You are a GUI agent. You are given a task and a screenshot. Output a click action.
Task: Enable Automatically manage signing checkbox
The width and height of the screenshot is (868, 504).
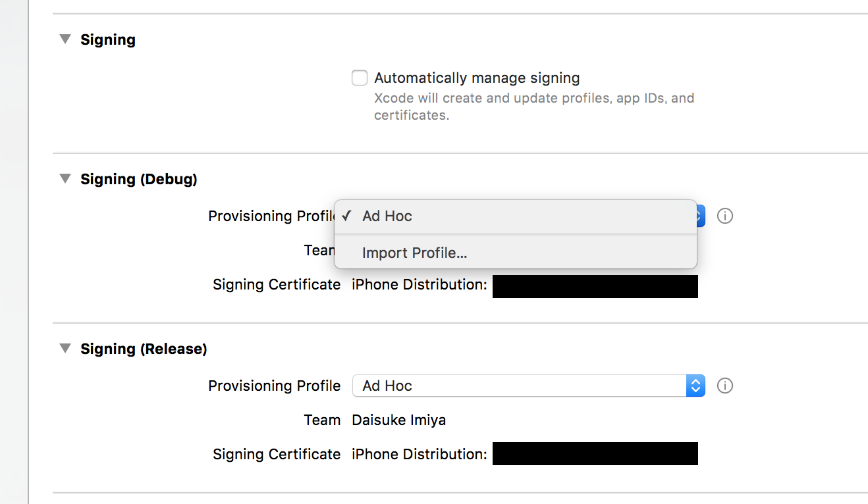(360, 78)
